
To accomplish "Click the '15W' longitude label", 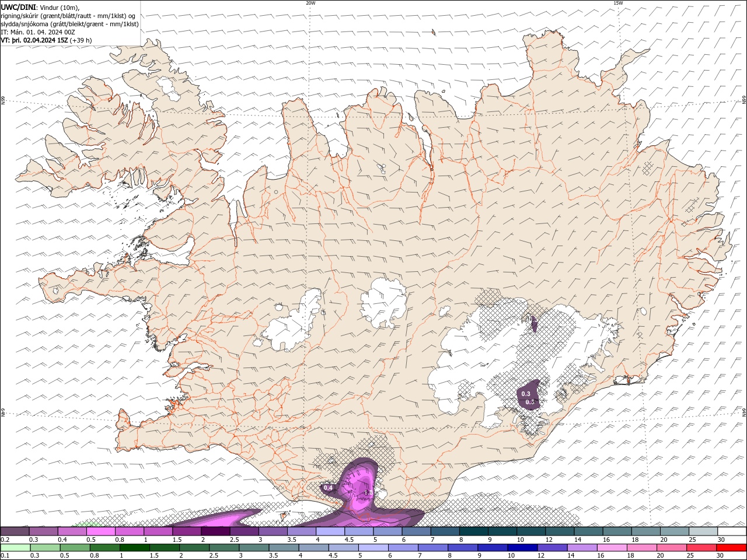I will pyautogui.click(x=618, y=3).
